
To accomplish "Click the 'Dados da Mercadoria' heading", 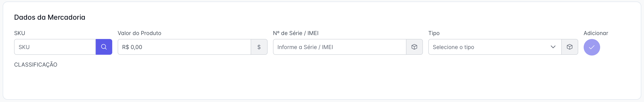I will click(x=50, y=17).
